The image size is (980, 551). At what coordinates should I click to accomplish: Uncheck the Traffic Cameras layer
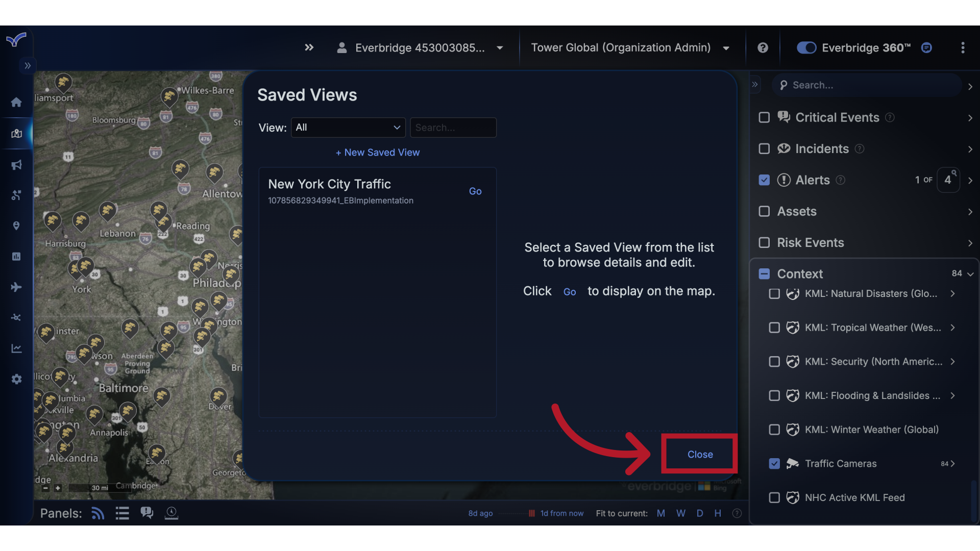[774, 464]
